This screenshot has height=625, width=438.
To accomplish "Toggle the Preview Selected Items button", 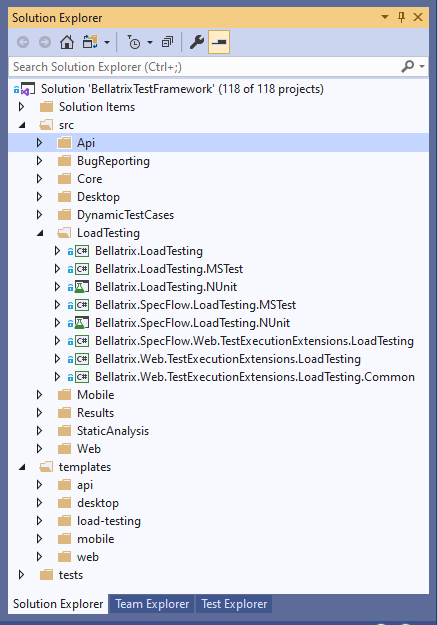I will pyautogui.click(x=219, y=42).
